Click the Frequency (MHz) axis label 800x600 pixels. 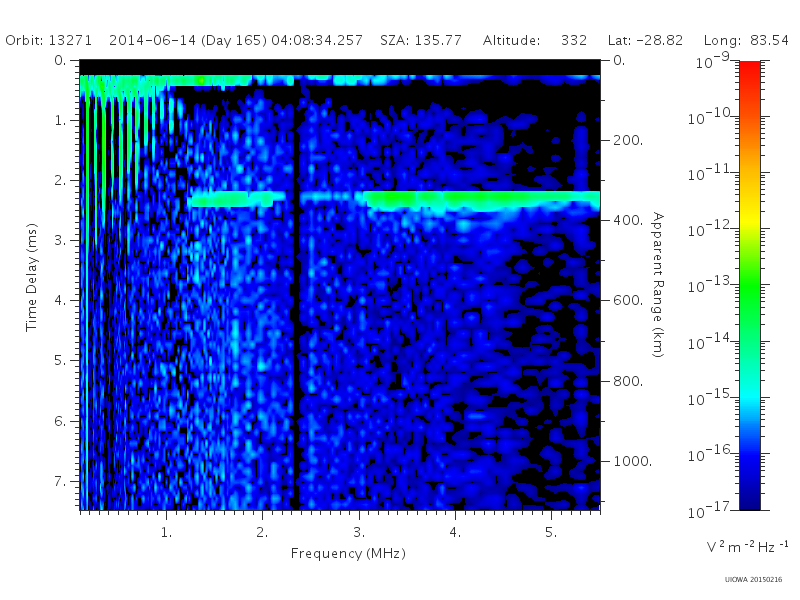[348, 554]
